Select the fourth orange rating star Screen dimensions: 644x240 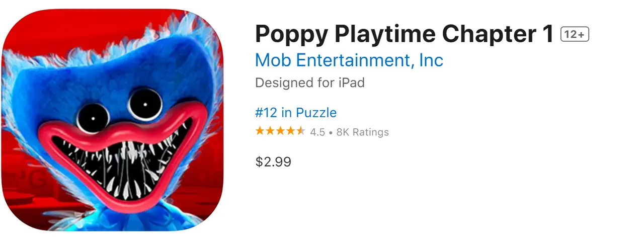click(290, 131)
